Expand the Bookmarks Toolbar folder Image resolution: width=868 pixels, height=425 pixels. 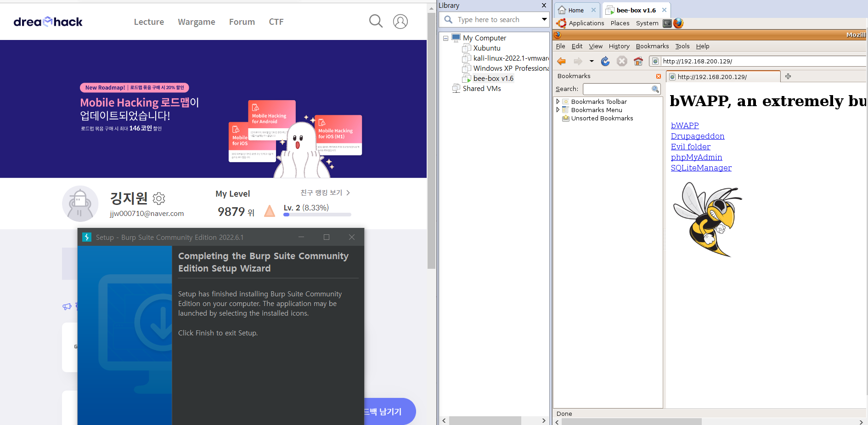coord(558,102)
